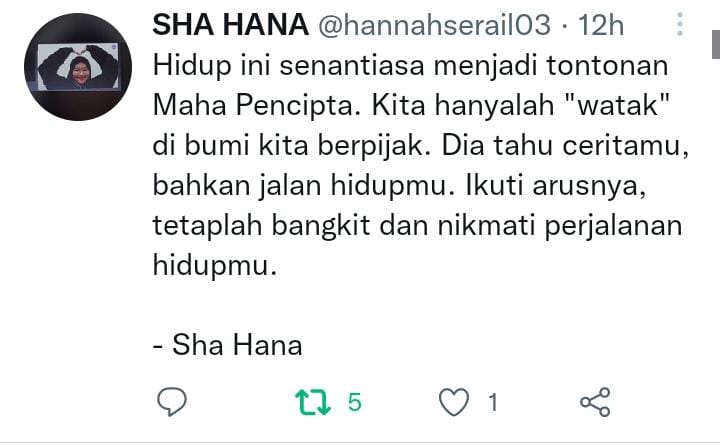The width and height of the screenshot is (720, 447).
Task: Click the line 'bahkan jalan hidupmu. Ikuti arusnya,'
Action: click(x=399, y=186)
